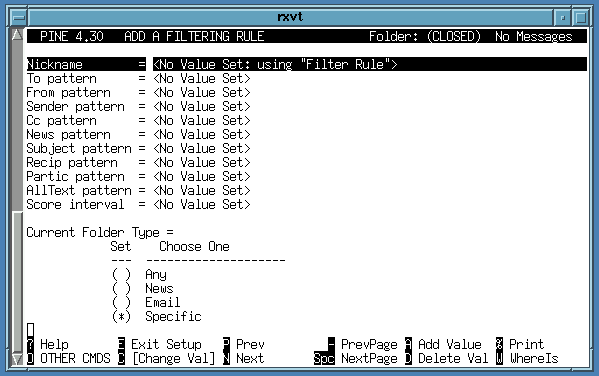This screenshot has height=376, width=599.
Task: Click the Help command
Action: [54, 344]
